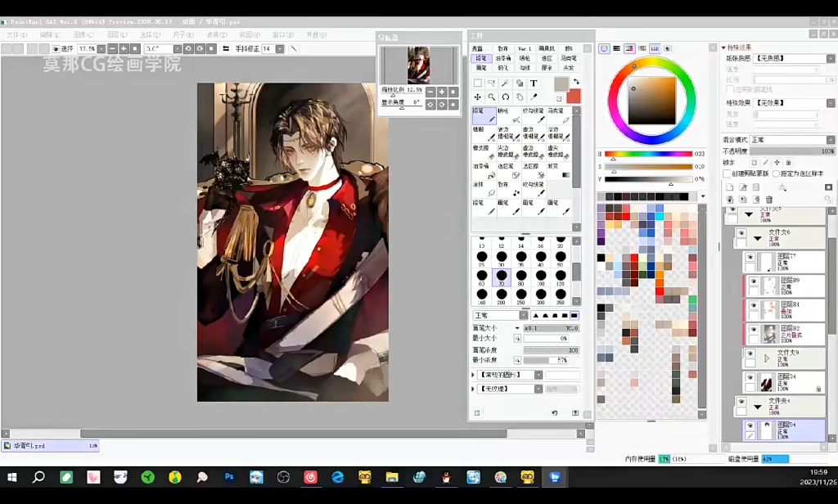
Task: Select the Zoom magnifier tool
Action: coord(492,97)
